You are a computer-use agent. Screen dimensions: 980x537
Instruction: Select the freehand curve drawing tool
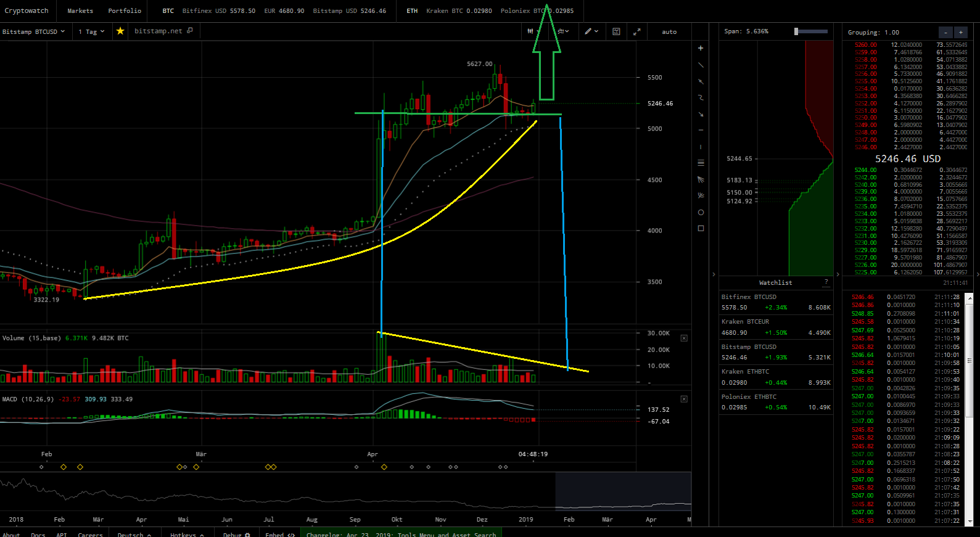[x=701, y=97]
